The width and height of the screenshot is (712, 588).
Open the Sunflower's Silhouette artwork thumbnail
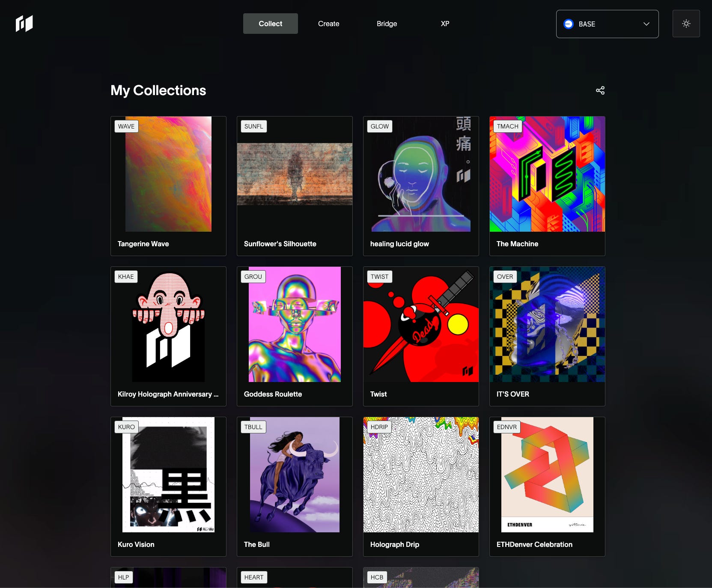295,174
